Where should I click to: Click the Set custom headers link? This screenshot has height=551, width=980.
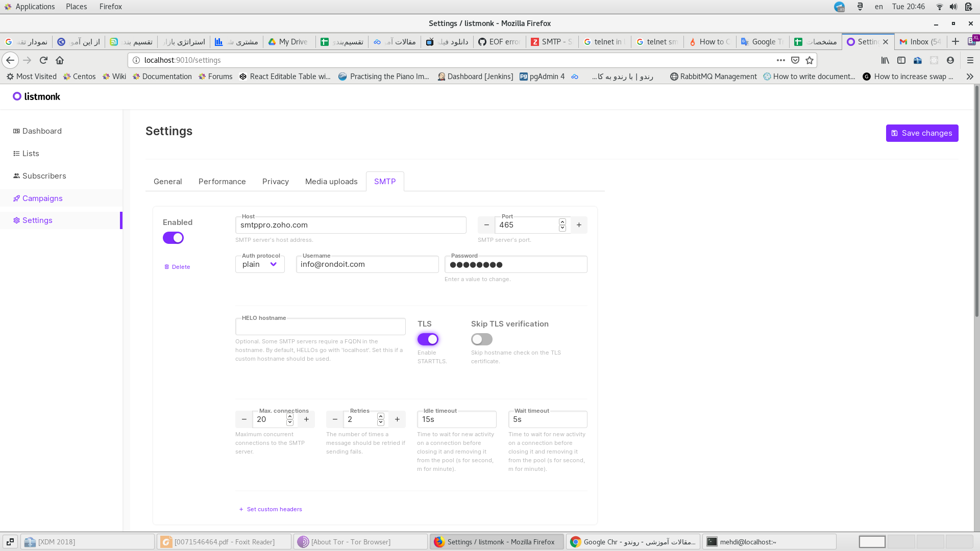(274, 509)
